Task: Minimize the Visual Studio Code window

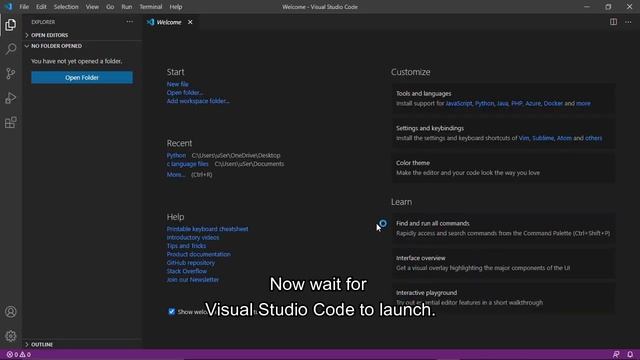Action: [x=587, y=7]
